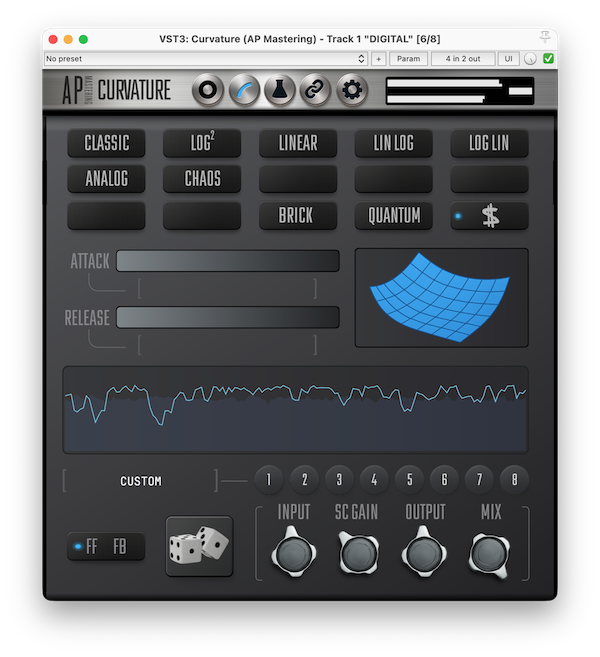Open settings via the gear icon
The height and width of the screenshot is (657, 600).
point(352,90)
